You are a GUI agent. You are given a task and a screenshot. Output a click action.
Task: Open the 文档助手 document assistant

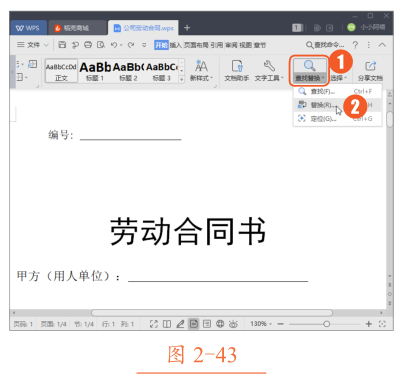237,70
